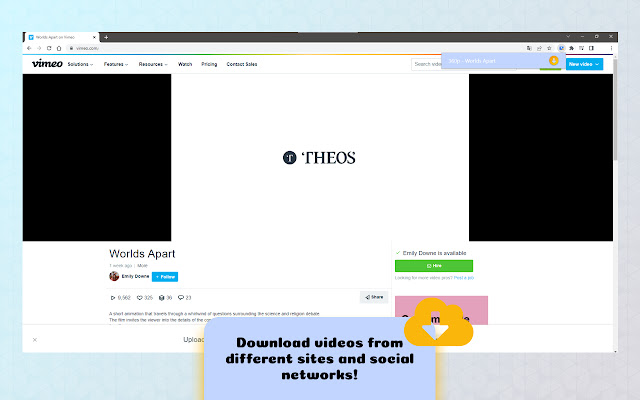The width and height of the screenshot is (640, 400).
Task: Open the Pricing nav item
Action: click(209, 64)
